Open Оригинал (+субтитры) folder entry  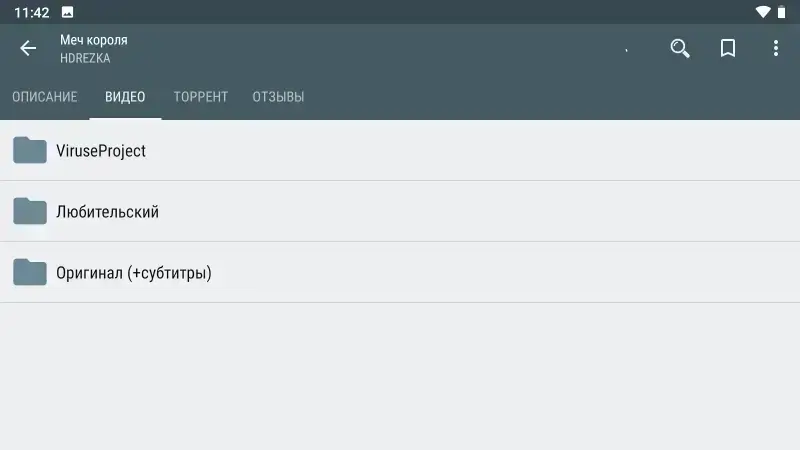point(400,272)
